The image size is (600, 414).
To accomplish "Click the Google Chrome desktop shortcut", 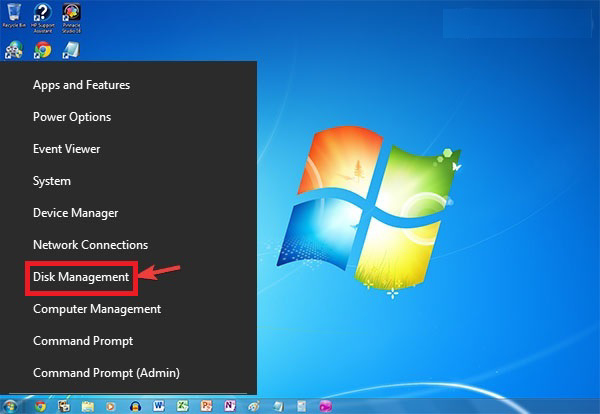I will click(43, 49).
